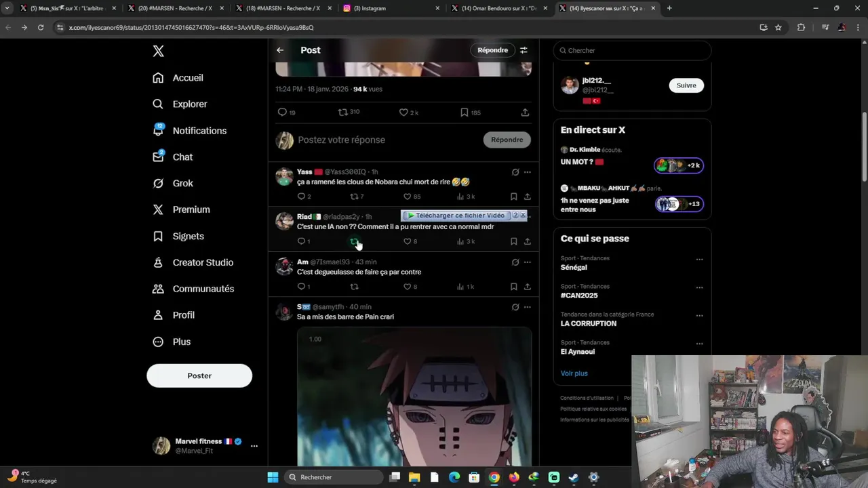
Task: Reply to Riad's comment
Action: point(304,241)
